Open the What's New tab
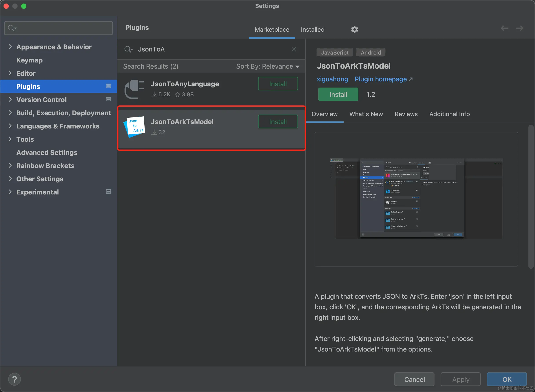The height and width of the screenshot is (392, 535). (x=366, y=114)
